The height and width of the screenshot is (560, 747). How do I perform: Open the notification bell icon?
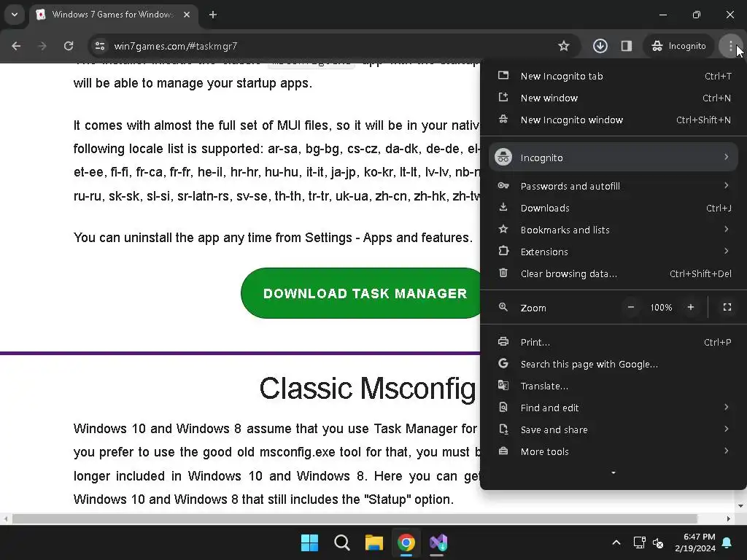(x=727, y=542)
